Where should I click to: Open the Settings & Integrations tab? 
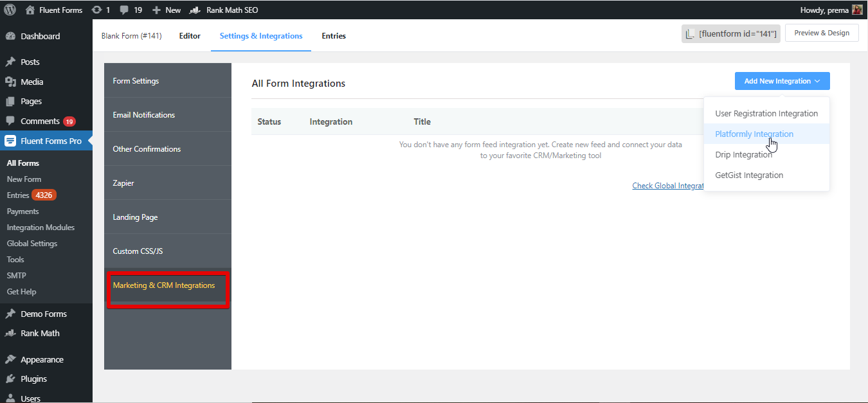tap(261, 36)
